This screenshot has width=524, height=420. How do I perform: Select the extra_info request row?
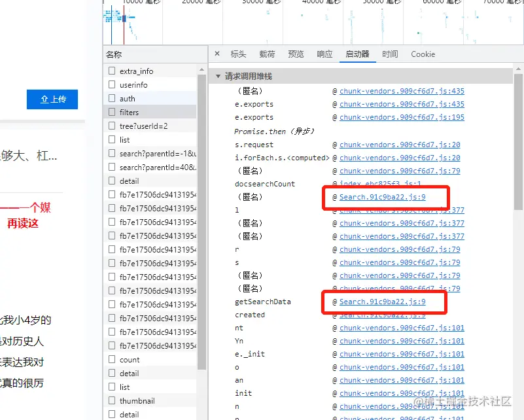150,71
